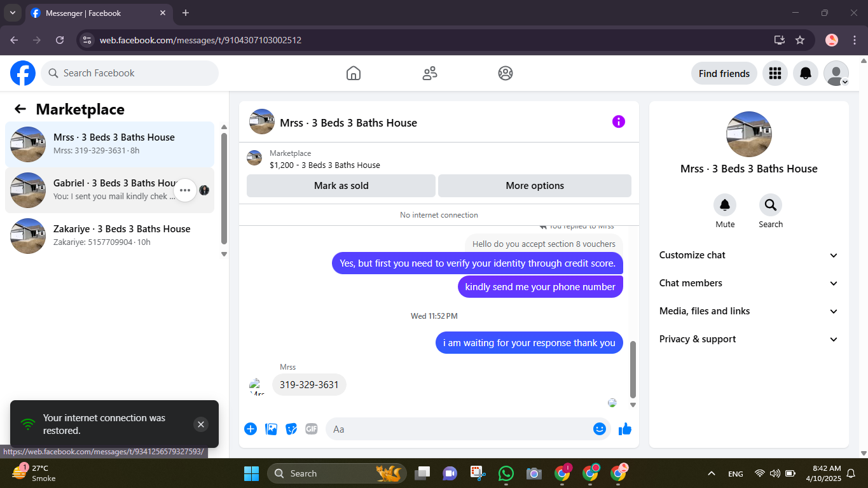
Task: Open a new browser tab
Action: (186, 13)
